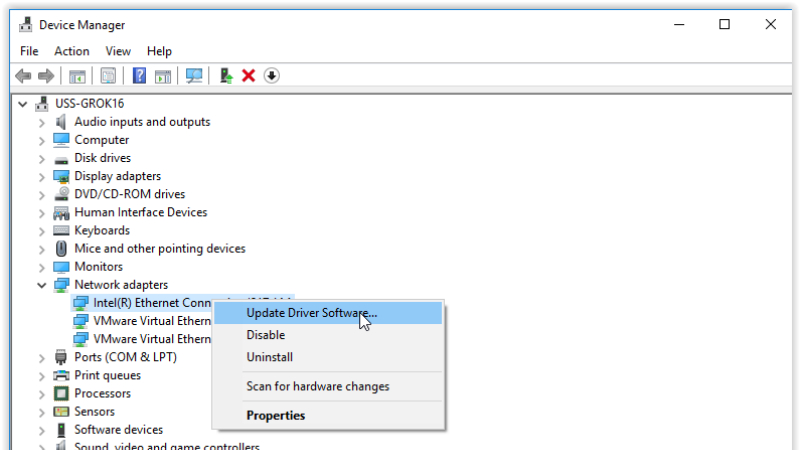Select Mice and other pointing devices
The width and height of the screenshot is (800, 450).
coord(160,248)
